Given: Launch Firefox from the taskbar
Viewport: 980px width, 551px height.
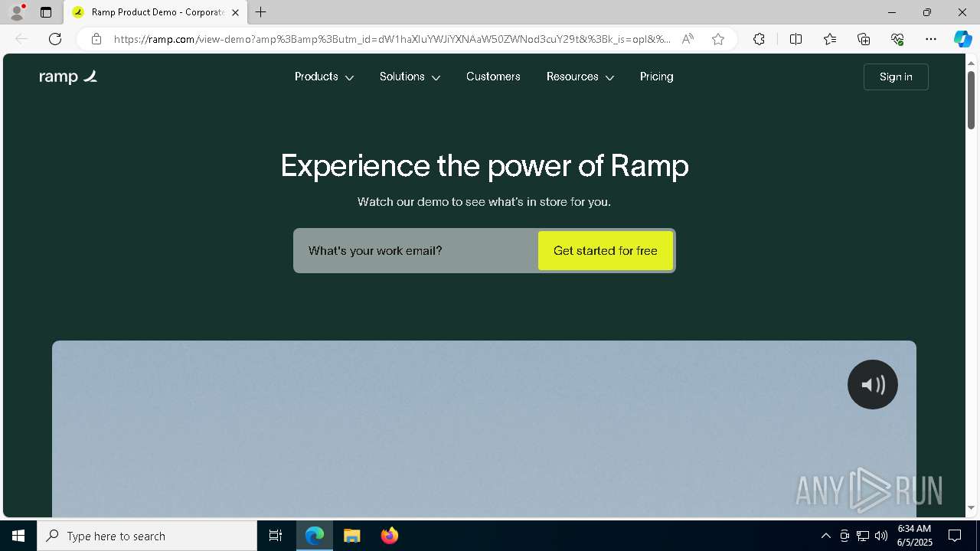Looking at the screenshot, I should (x=389, y=536).
